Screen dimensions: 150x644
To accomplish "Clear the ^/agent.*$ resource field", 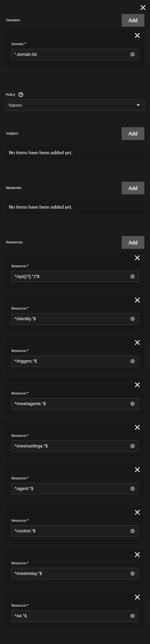I will click(133, 489).
